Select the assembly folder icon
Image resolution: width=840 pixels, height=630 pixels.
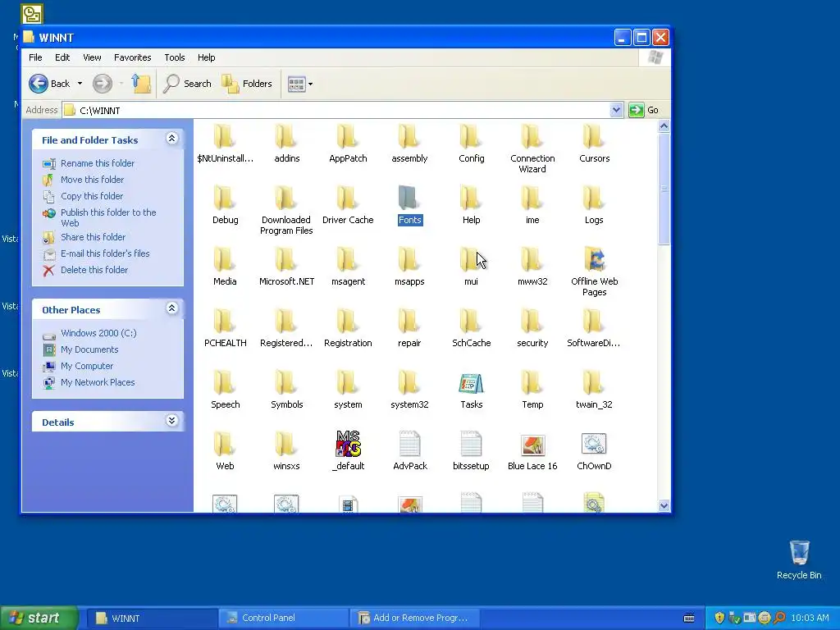pos(409,136)
